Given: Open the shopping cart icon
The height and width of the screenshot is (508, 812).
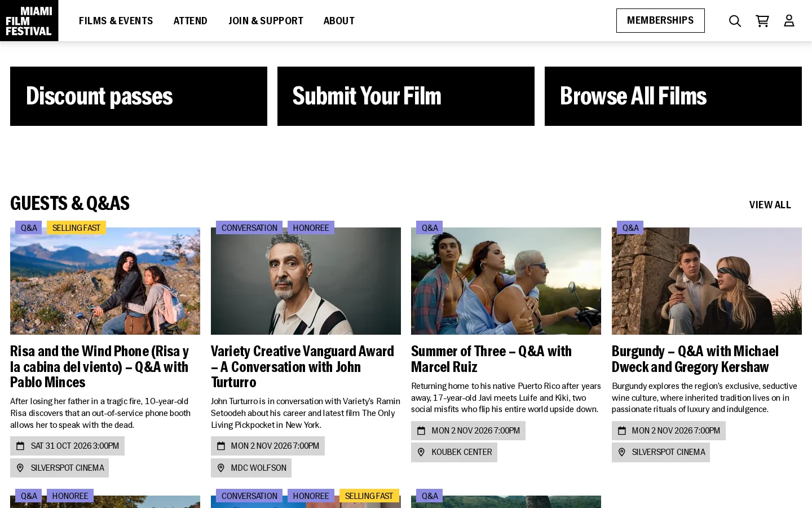Looking at the screenshot, I should click(x=762, y=21).
